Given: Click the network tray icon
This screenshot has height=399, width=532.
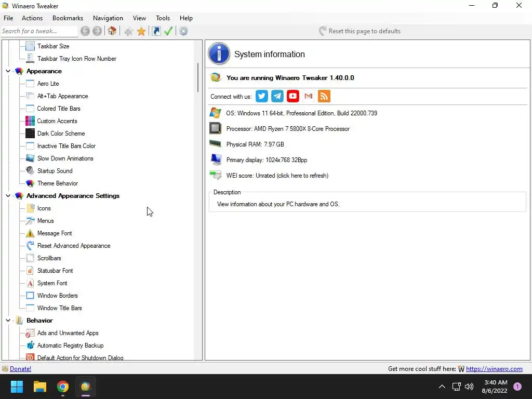Looking at the screenshot, I should [x=456, y=387].
